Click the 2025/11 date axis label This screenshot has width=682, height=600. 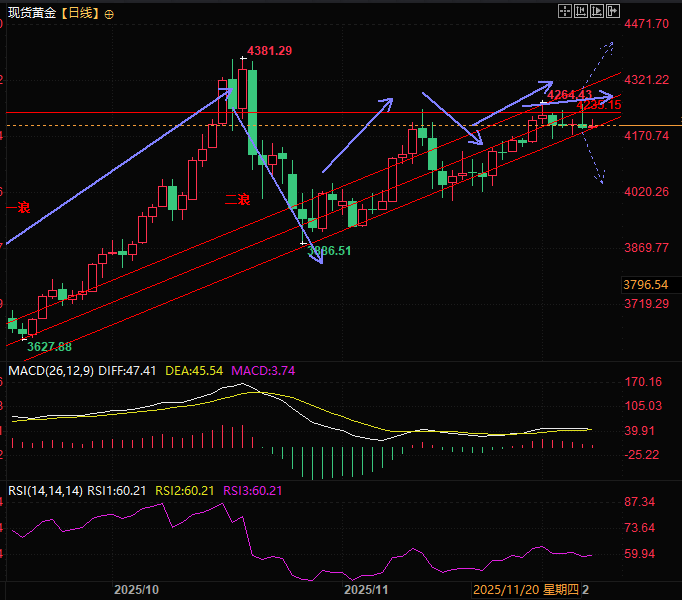366,590
